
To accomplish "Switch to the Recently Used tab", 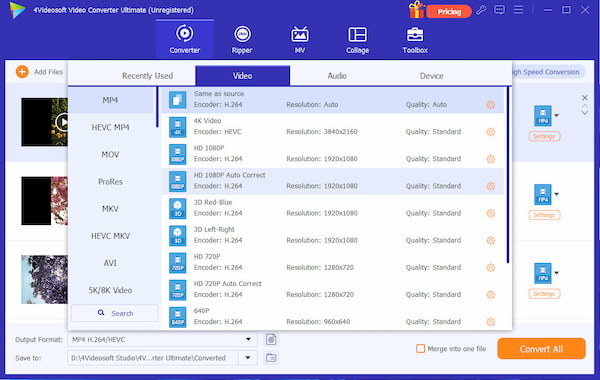I will pos(147,76).
